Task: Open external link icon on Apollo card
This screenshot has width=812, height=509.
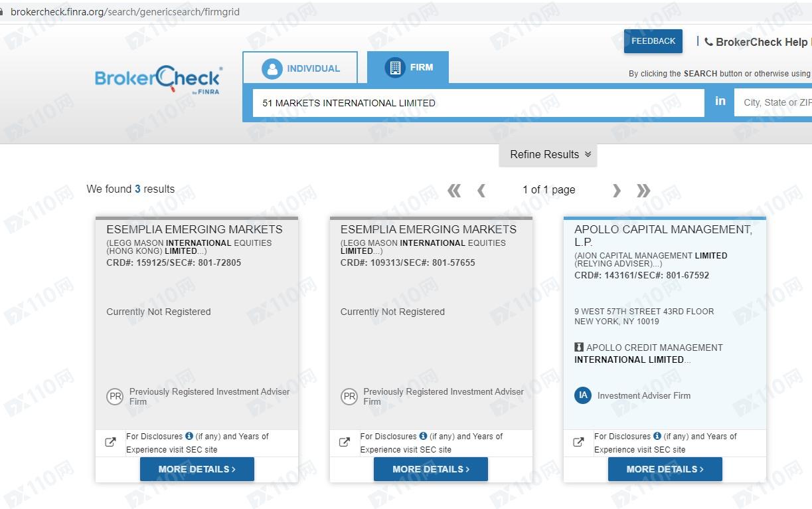Action: pyautogui.click(x=578, y=442)
